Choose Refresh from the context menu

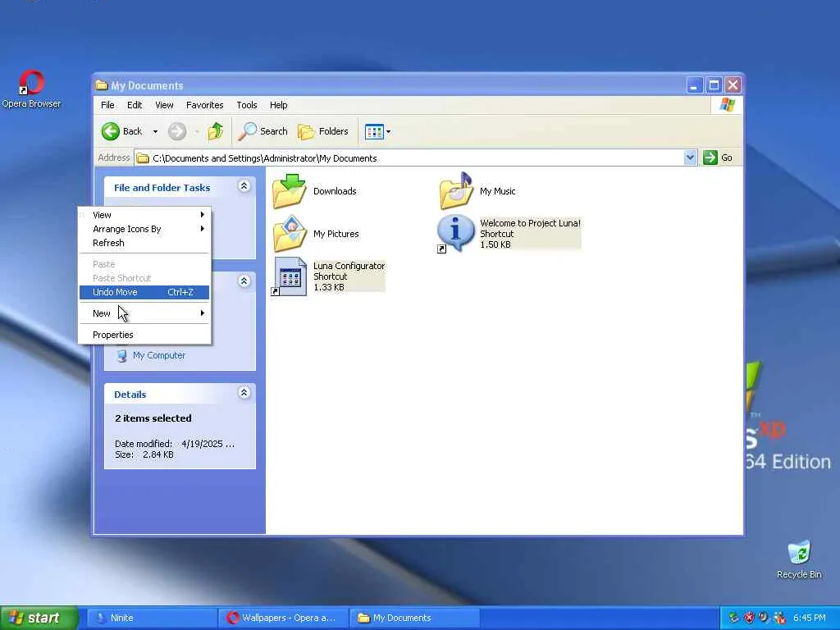(x=144, y=243)
